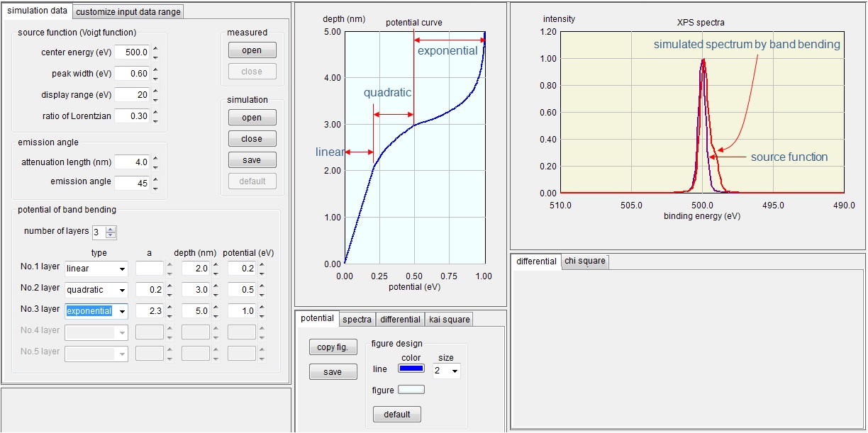Viewport: 868px width, 433px height.
Task: Click the blue line color swatch
Action: [412, 369]
